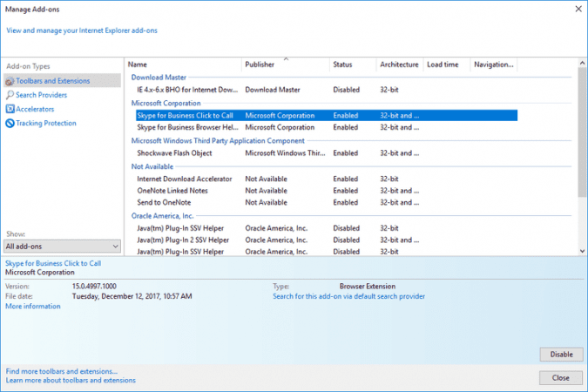Screen dimensions: 588x392
Task: Select Skype for Business Click to Call row
Action: click(327, 116)
